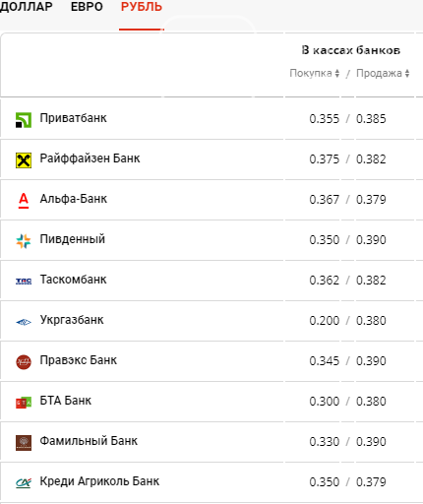Screen dimensions: 423x504
Task: Click the red Альфа-Банк logo icon
Action: pos(24,201)
